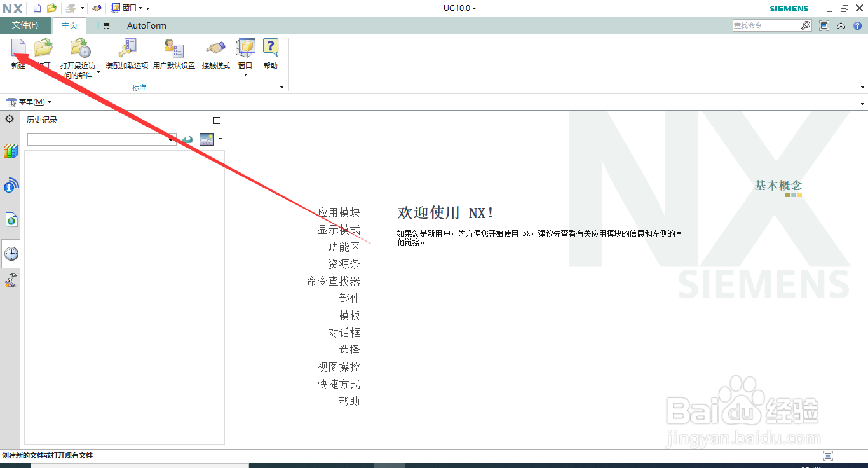
Task: Click the landscape picture view icon in history panel
Action: tap(207, 139)
